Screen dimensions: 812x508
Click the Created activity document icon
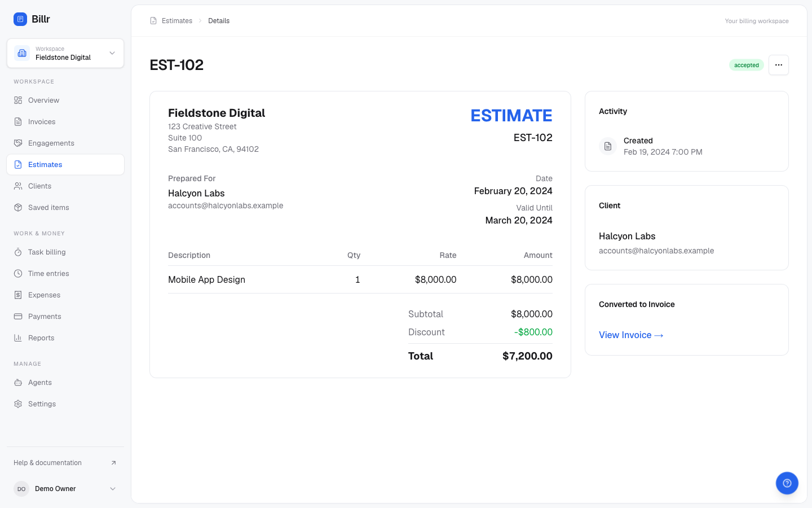pos(608,146)
